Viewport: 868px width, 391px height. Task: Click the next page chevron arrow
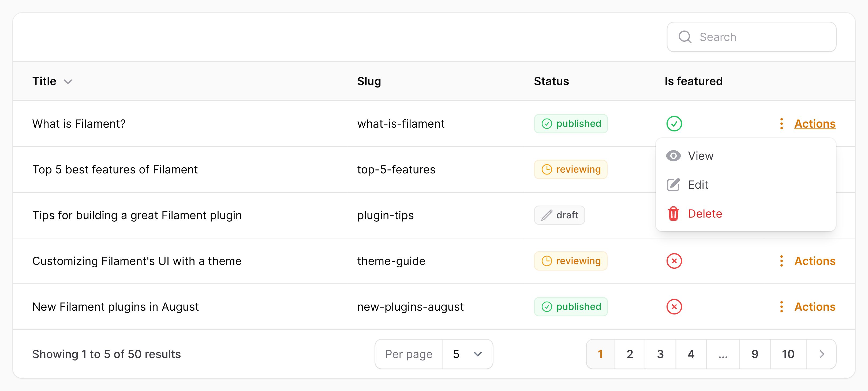click(821, 354)
